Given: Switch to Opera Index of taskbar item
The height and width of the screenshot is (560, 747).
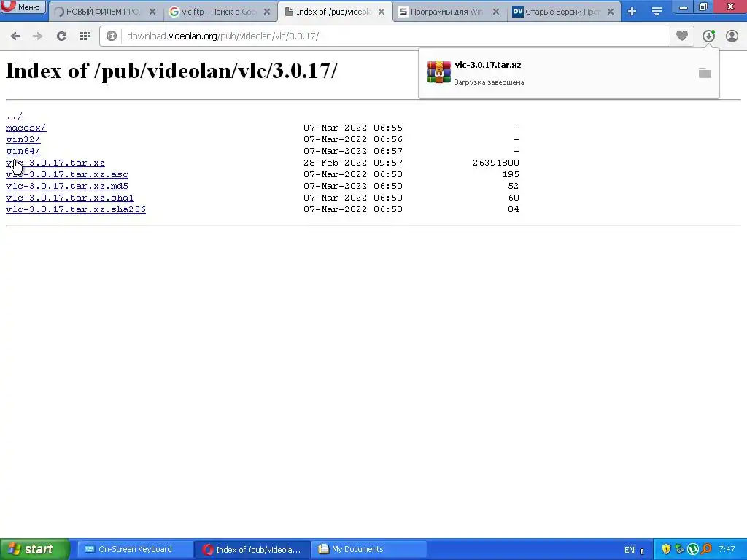Looking at the screenshot, I should click(252, 549).
